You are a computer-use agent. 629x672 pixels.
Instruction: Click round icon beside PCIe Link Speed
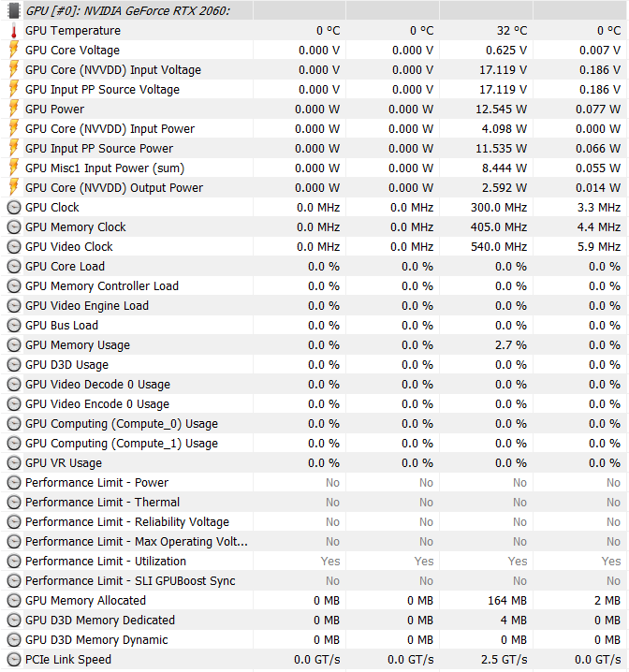14,660
